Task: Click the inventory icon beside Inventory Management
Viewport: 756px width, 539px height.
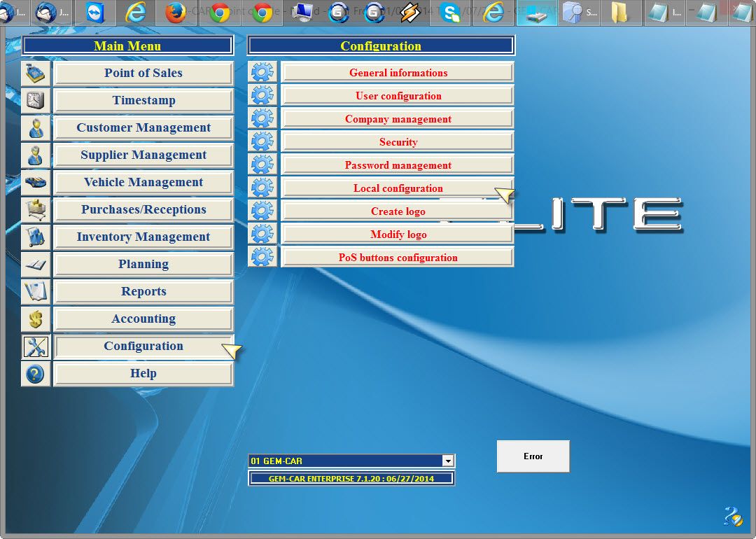Action: (36, 237)
